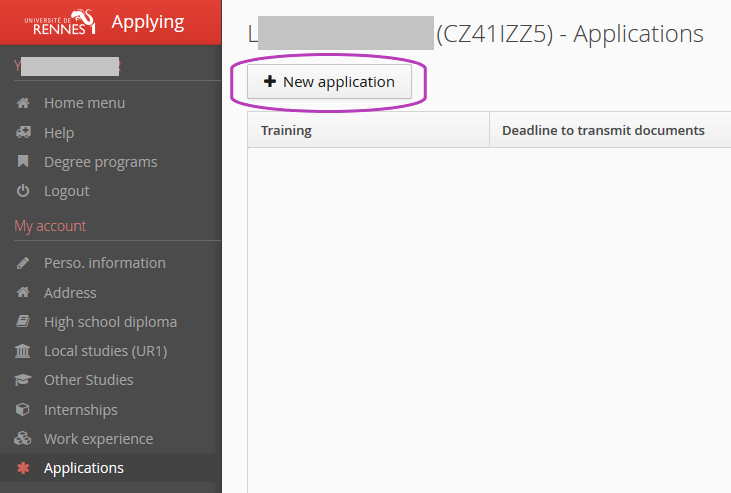Click the power icon next to Logout
The width and height of the screenshot is (731, 493).
point(23,191)
